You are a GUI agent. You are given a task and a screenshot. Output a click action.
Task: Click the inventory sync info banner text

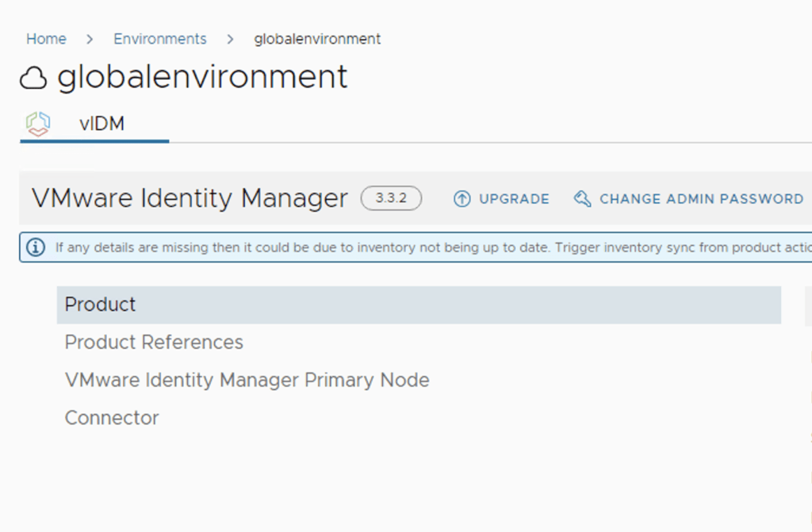click(x=428, y=247)
